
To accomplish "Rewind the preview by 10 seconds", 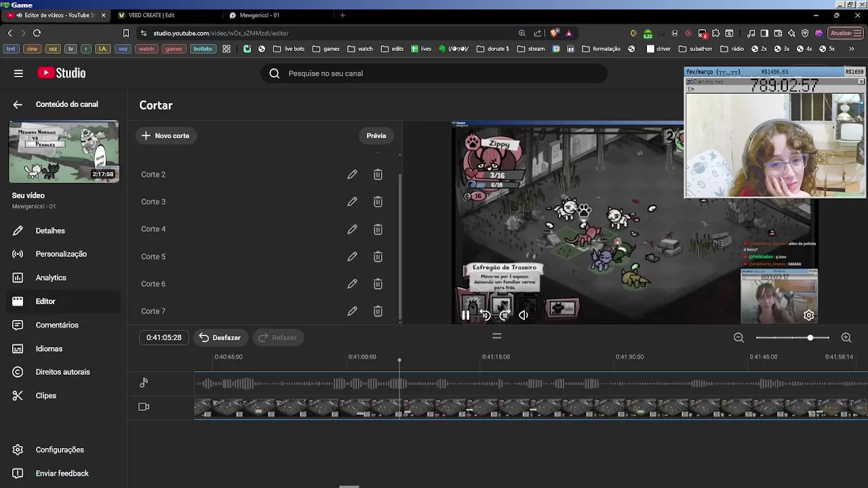I will pos(485,315).
